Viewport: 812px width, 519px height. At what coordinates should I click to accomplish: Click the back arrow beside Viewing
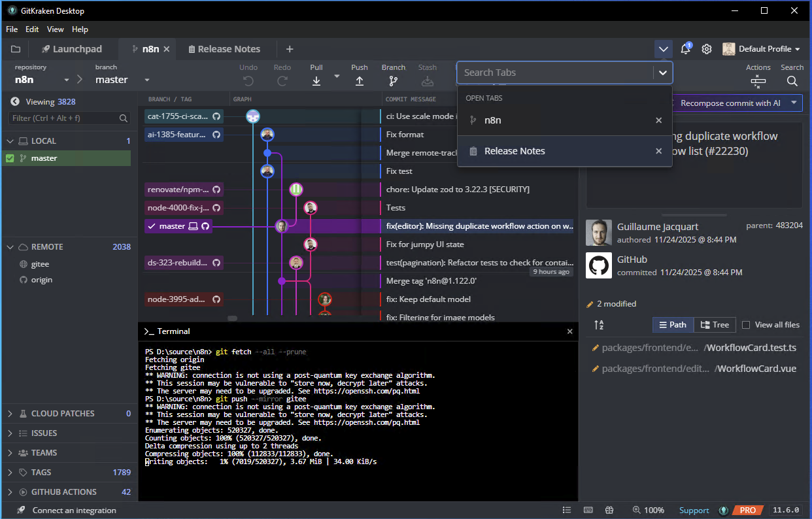point(15,101)
